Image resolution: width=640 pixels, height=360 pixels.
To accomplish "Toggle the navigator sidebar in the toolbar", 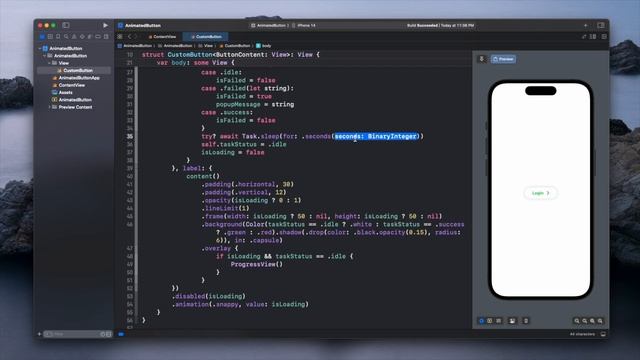I will point(66,25).
